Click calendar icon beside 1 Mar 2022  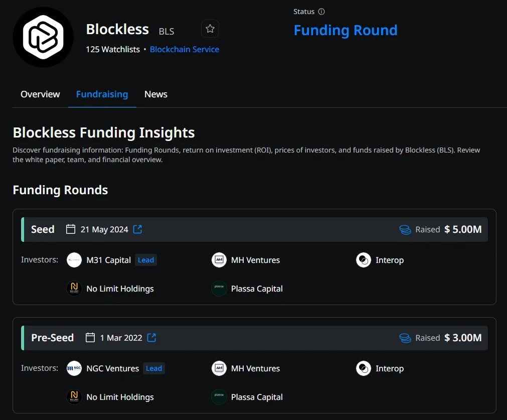(90, 338)
